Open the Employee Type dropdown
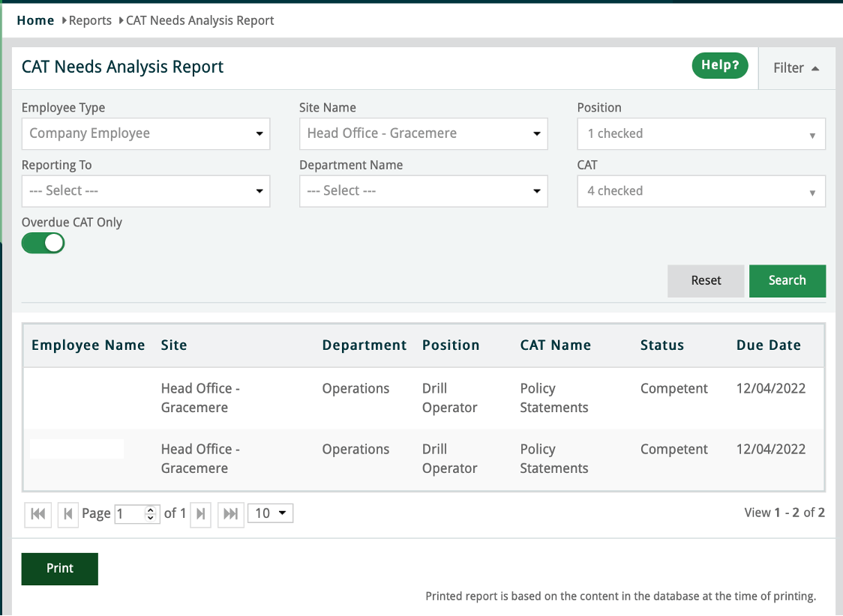Viewport: 843px width, 616px height. click(x=145, y=134)
